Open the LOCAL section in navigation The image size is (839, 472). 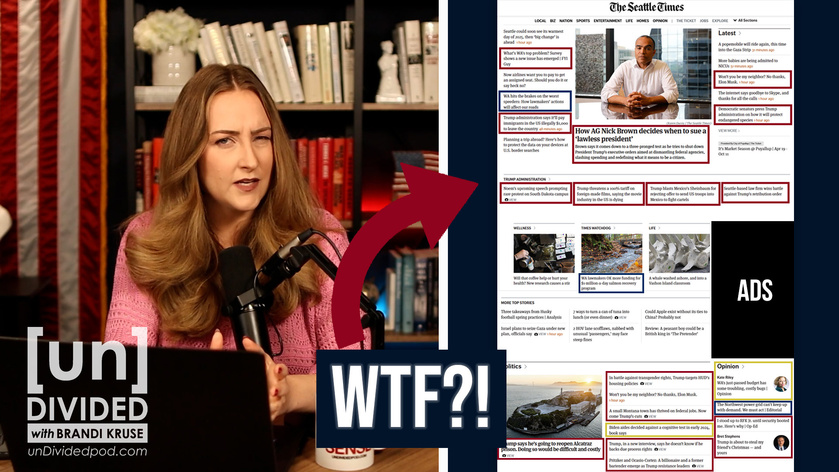(540, 21)
